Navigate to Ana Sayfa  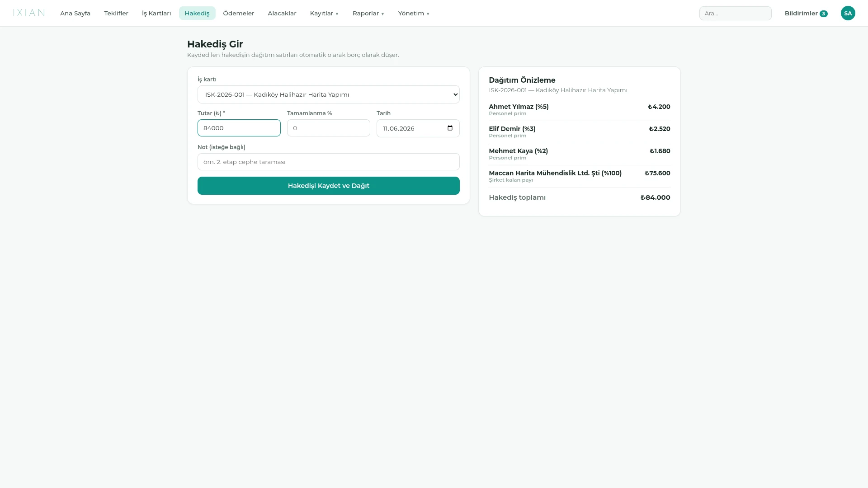75,13
